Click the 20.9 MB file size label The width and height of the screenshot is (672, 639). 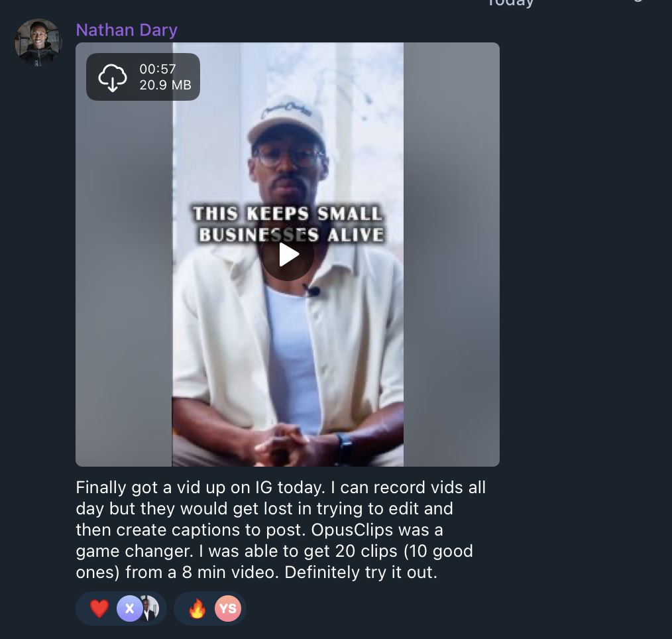click(x=165, y=85)
